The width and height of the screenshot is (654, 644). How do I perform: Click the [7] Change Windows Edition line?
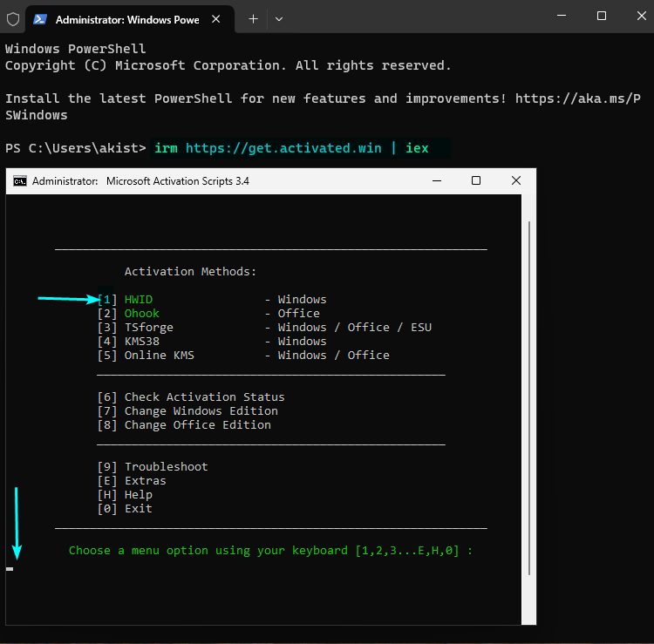click(187, 411)
